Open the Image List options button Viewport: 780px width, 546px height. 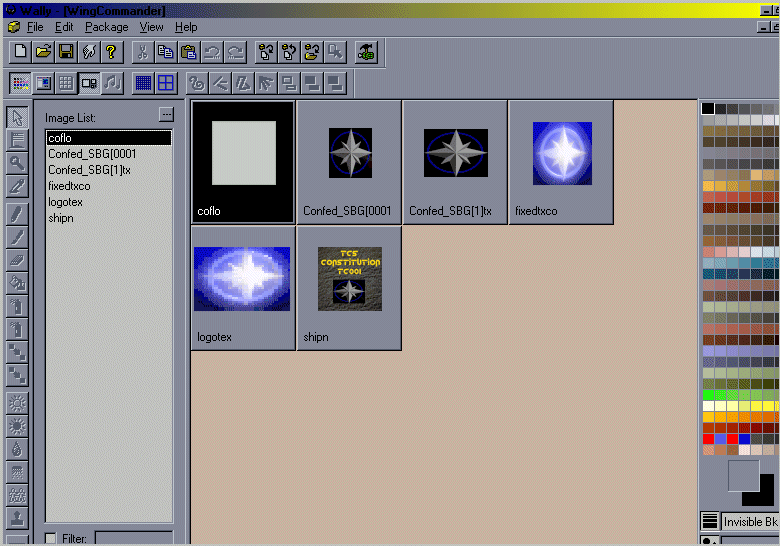[166, 115]
